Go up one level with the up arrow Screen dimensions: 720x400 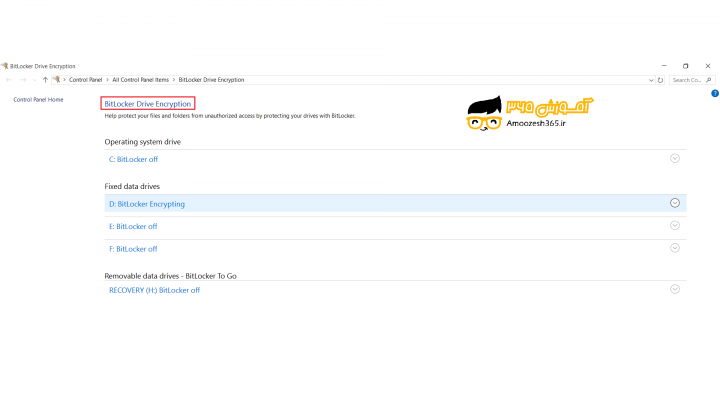click(45, 80)
